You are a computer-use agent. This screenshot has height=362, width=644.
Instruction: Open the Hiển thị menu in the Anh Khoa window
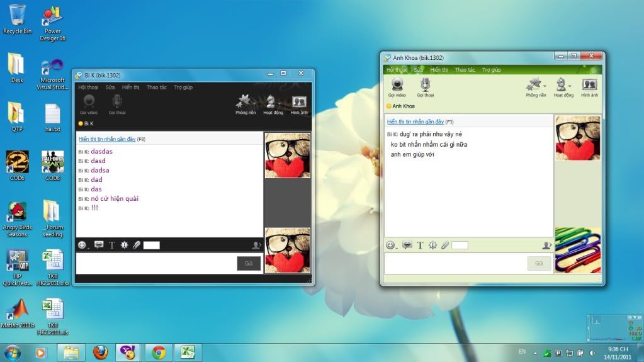click(x=439, y=70)
